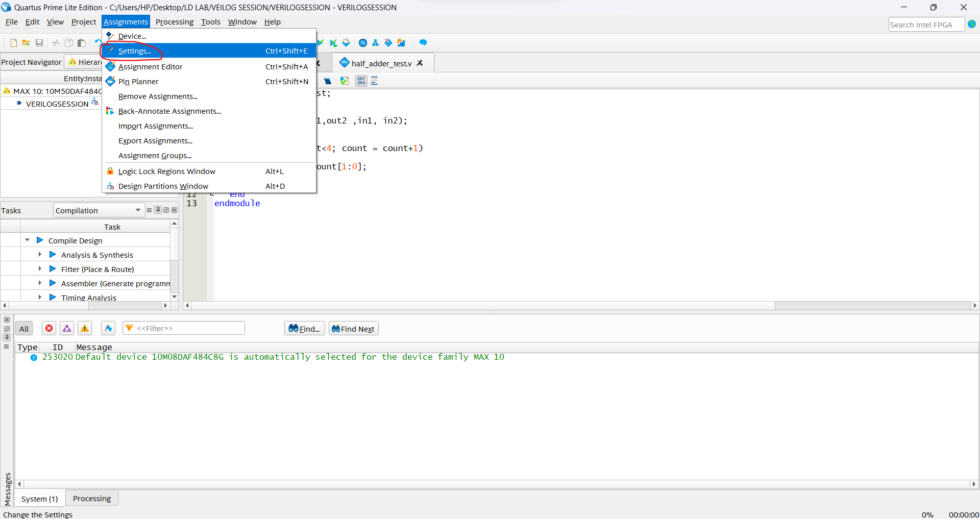
Task: Open Pin Planner from the menu
Action: pos(209,81)
